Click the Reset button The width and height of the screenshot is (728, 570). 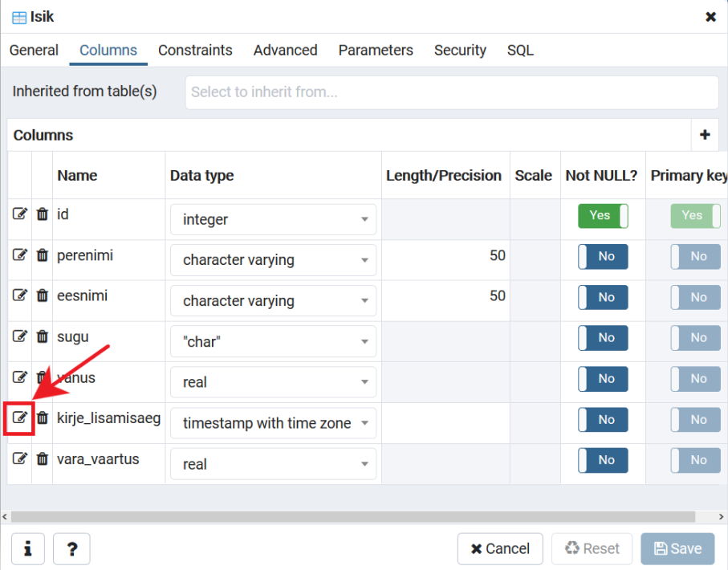(x=592, y=548)
